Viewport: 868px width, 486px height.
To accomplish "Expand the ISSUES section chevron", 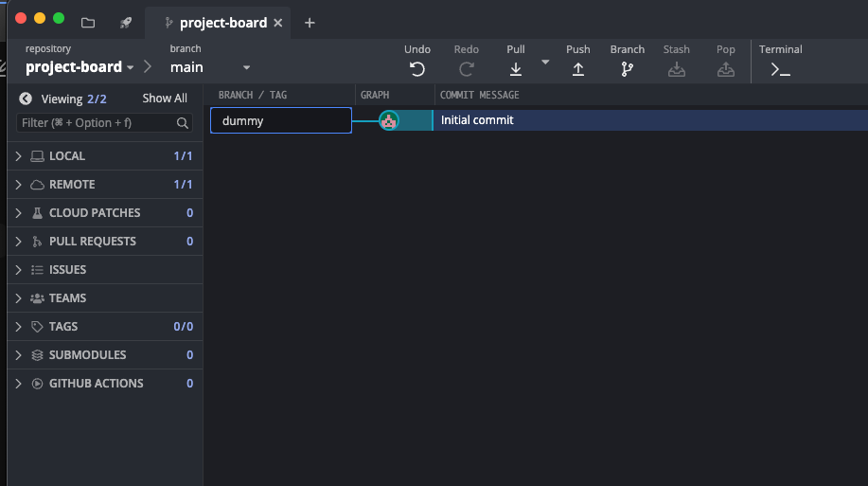I will [x=18, y=270].
